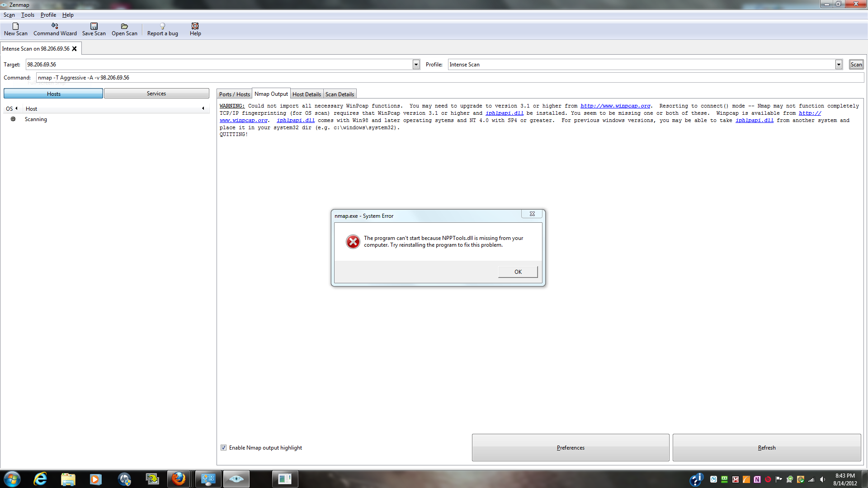The width and height of the screenshot is (868, 488).
Task: Toggle Enable Nmap output highlight checkbox
Action: pyautogui.click(x=223, y=448)
